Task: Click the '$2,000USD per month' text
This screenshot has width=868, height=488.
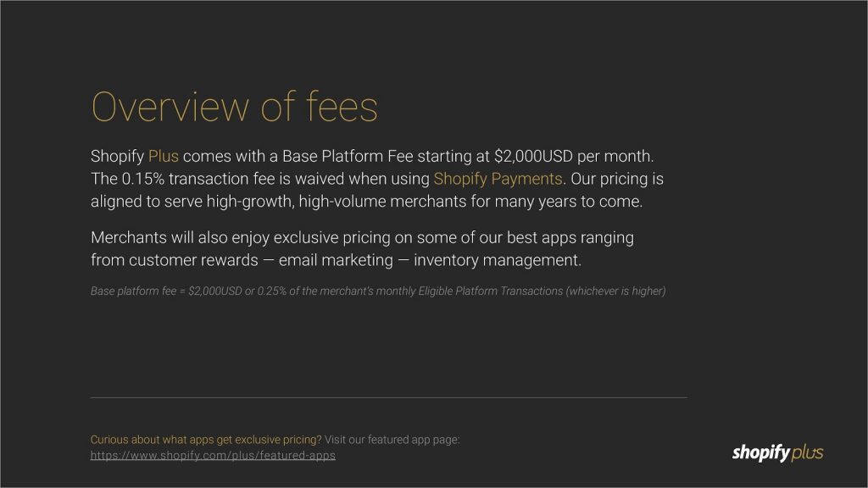Action: [574, 157]
